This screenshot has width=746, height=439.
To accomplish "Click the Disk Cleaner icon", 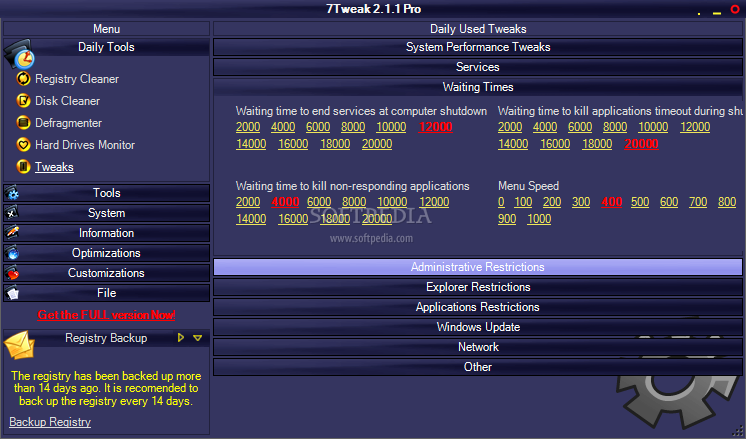I will tap(23, 101).
